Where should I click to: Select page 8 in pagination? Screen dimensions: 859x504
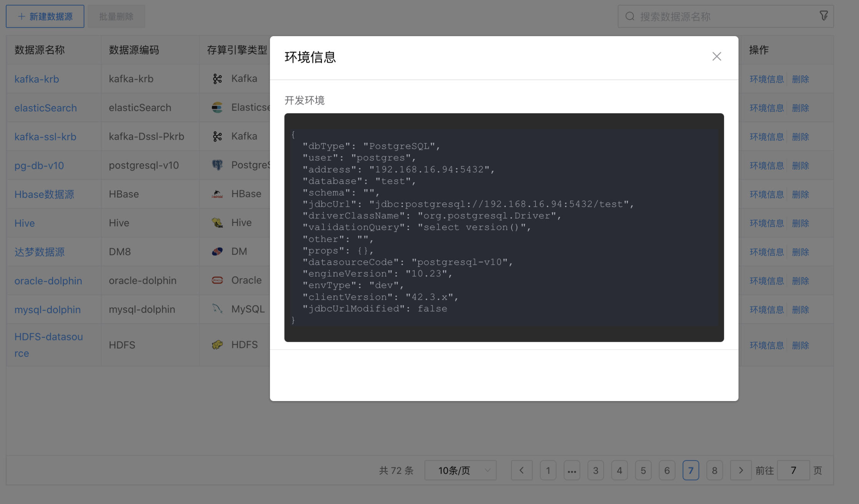714,470
